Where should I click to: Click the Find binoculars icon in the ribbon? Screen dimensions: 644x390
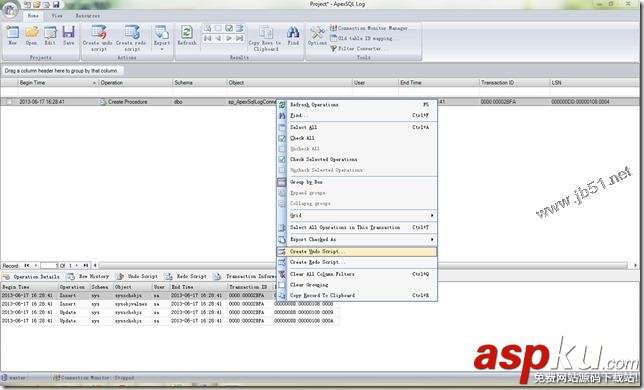pos(293,35)
